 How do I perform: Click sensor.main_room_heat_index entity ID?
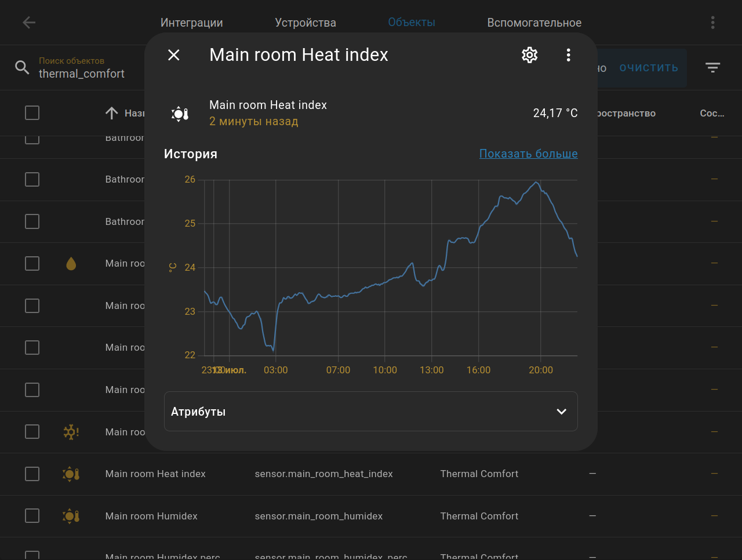coord(323,474)
